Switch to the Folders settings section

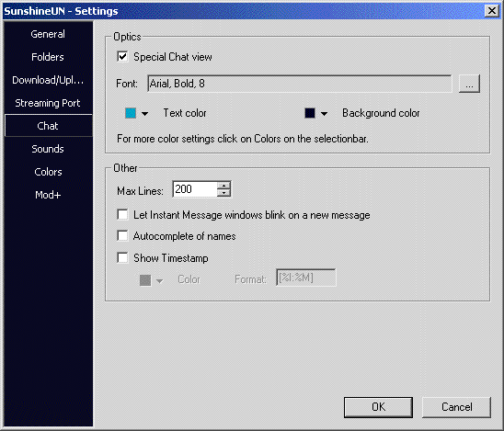tap(48, 57)
